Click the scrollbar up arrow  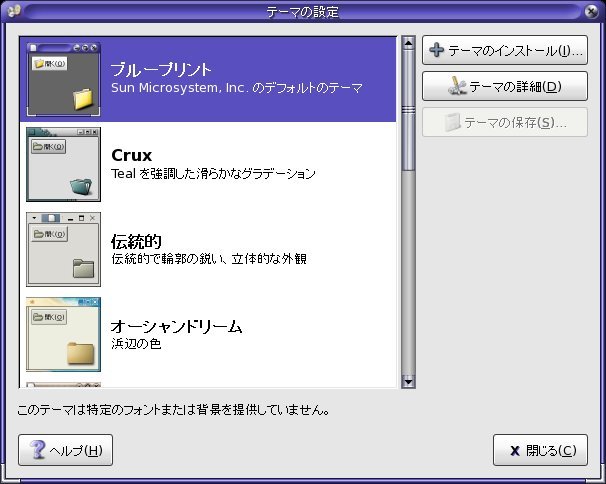(x=408, y=43)
